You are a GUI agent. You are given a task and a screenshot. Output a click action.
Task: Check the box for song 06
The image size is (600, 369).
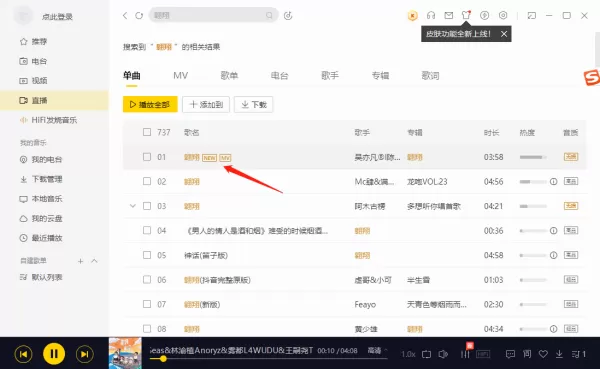pos(147,279)
